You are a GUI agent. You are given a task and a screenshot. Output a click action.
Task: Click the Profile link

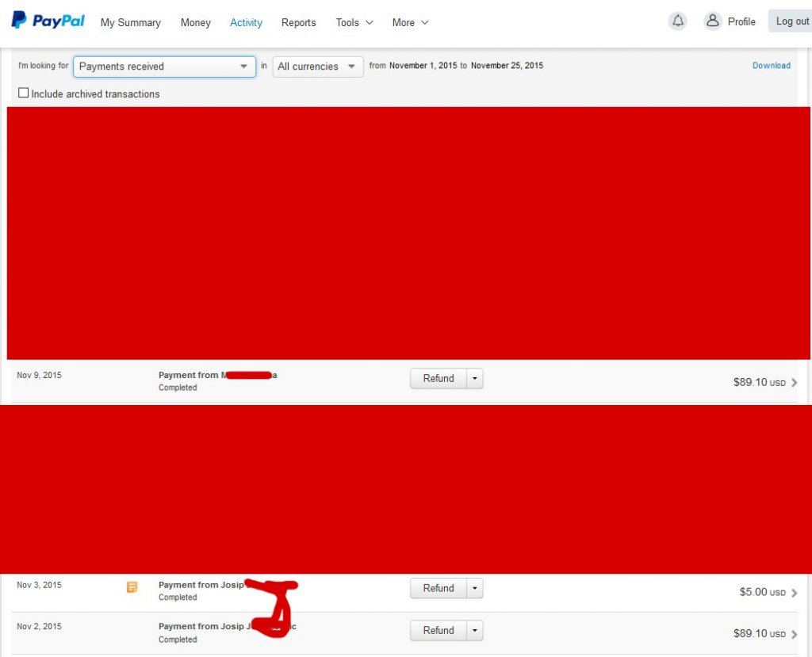tap(741, 21)
